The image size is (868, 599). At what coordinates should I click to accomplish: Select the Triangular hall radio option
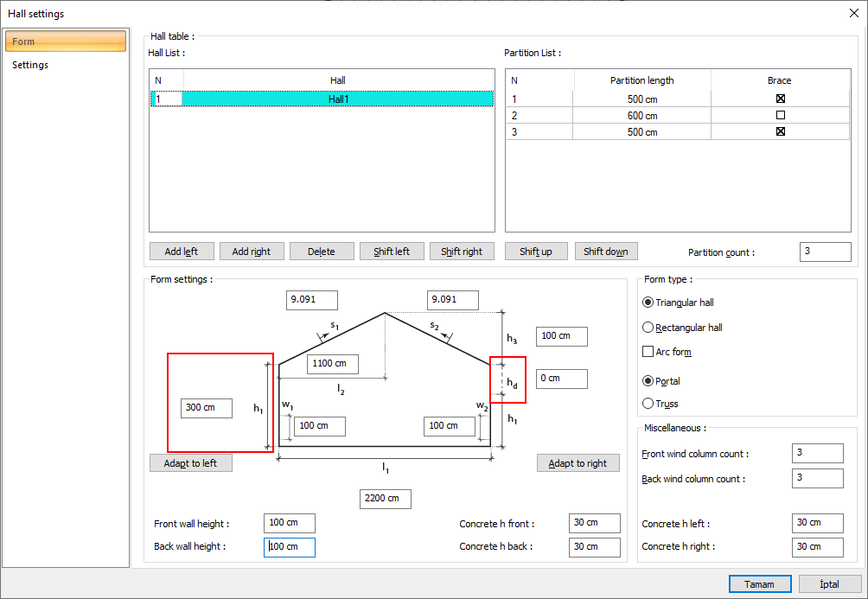click(x=648, y=303)
